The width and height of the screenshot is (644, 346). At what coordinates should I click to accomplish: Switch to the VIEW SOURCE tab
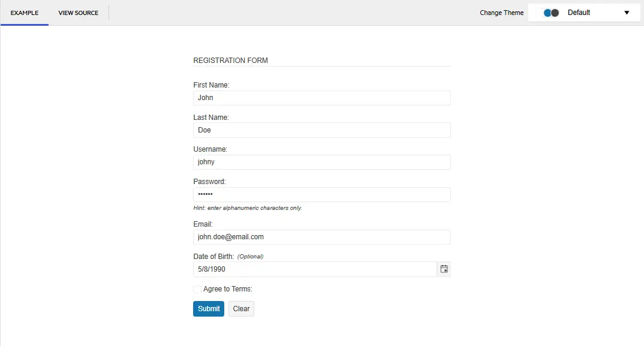pos(78,12)
